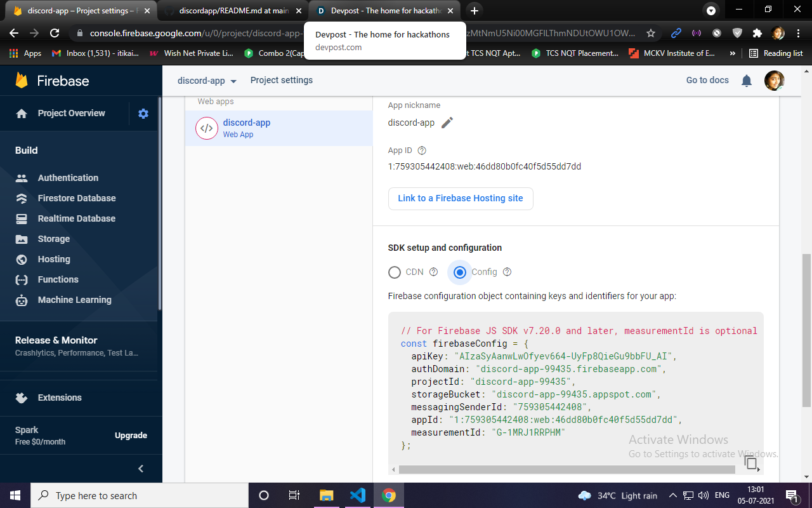Open Reading list
This screenshot has width=812, height=508.
click(x=776, y=53)
